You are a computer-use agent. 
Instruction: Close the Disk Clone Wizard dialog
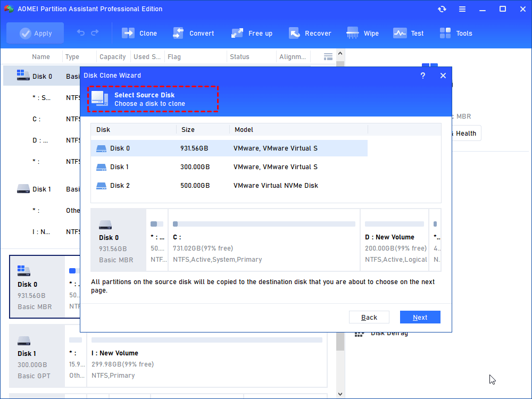tap(443, 76)
